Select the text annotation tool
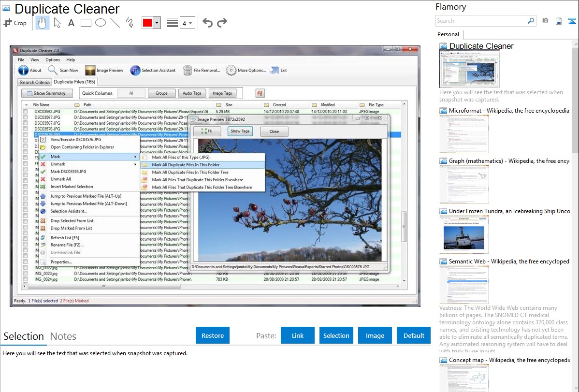Viewport: 579px width, 392px height. click(x=71, y=23)
